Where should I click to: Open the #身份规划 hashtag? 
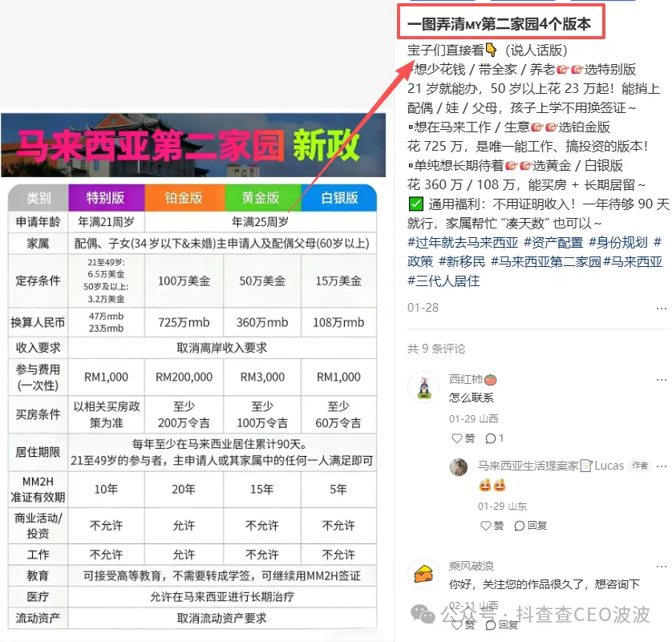pos(617,244)
